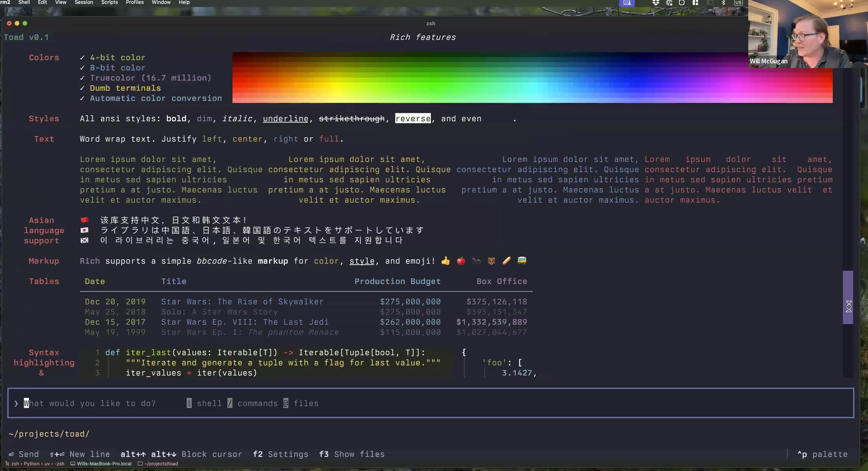Viewport: 868px width, 471px height.
Task: Click the Dropbox menu bar icon
Action: (656, 3)
